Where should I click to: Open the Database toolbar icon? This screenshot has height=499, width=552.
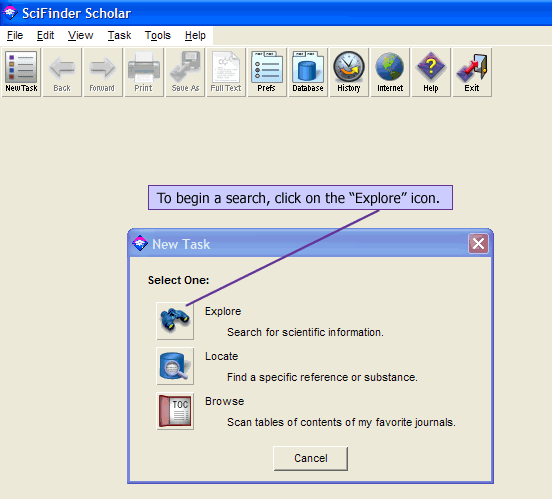coord(308,72)
